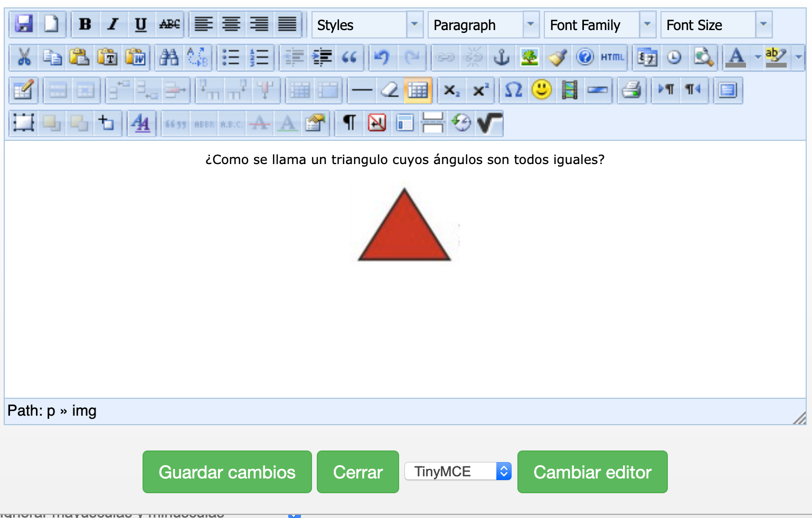Click the Print icon
Image resolution: width=812 pixels, height=518 pixels.
[631, 91]
